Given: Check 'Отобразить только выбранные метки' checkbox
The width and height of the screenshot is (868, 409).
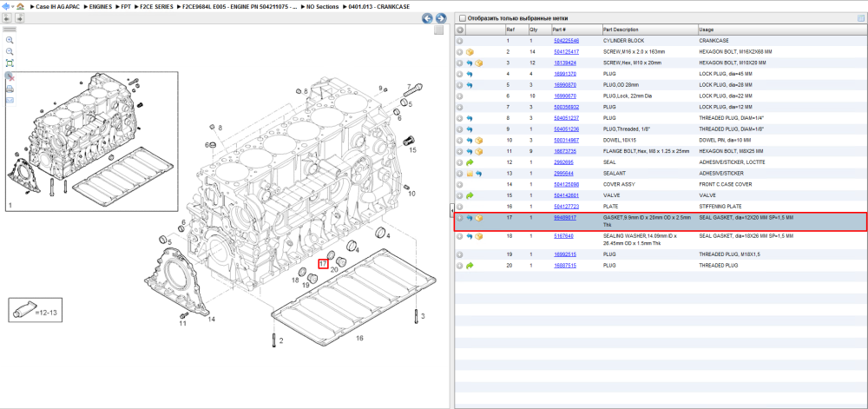Looking at the screenshot, I should [463, 18].
